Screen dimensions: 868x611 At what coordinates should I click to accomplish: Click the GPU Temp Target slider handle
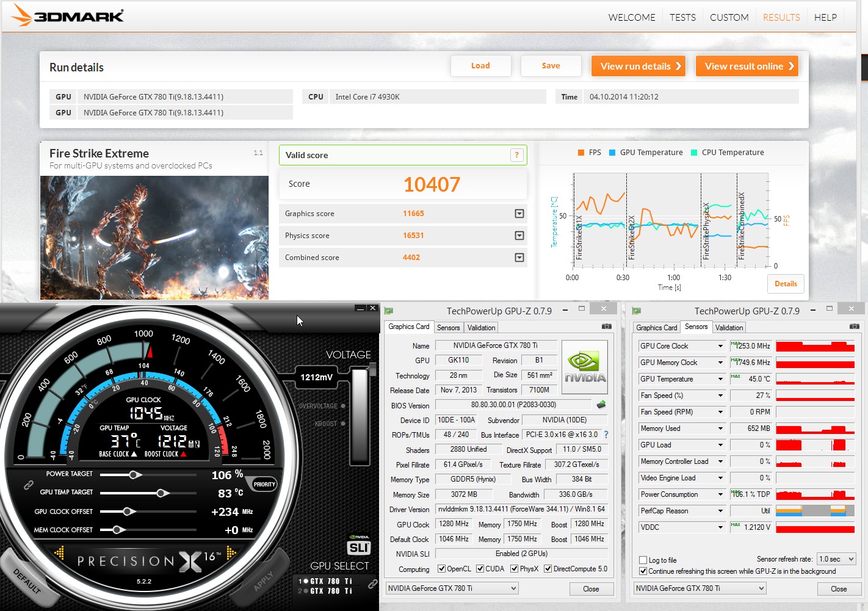point(162,493)
